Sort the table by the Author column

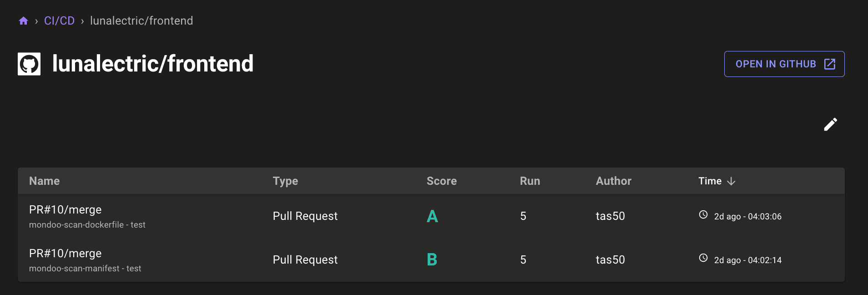tap(613, 181)
